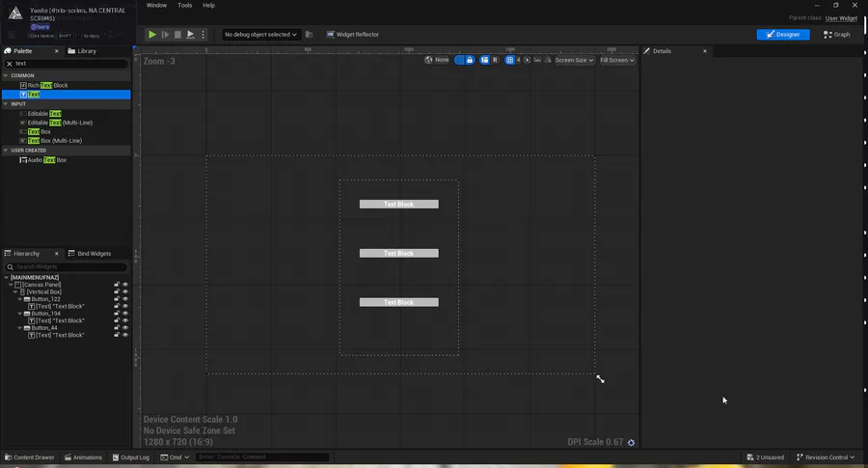Image resolution: width=868 pixels, height=468 pixels.
Task: Toggle lock icon for Vertical Box
Action: coord(117,291)
